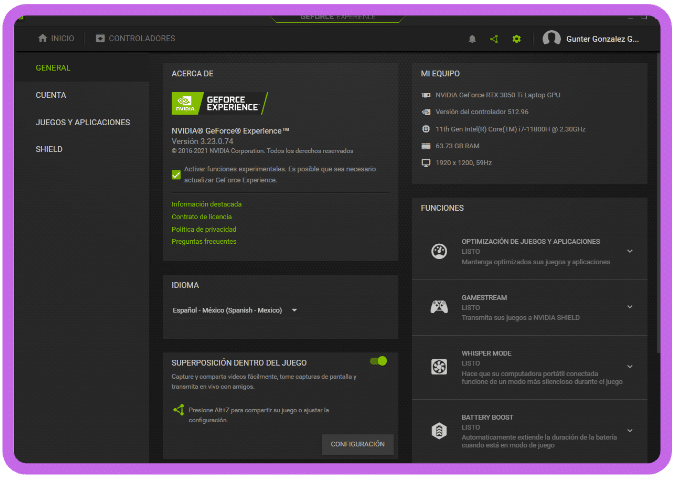674x479 pixels.
Task: Click the Inicio home icon
Action: coord(42,38)
